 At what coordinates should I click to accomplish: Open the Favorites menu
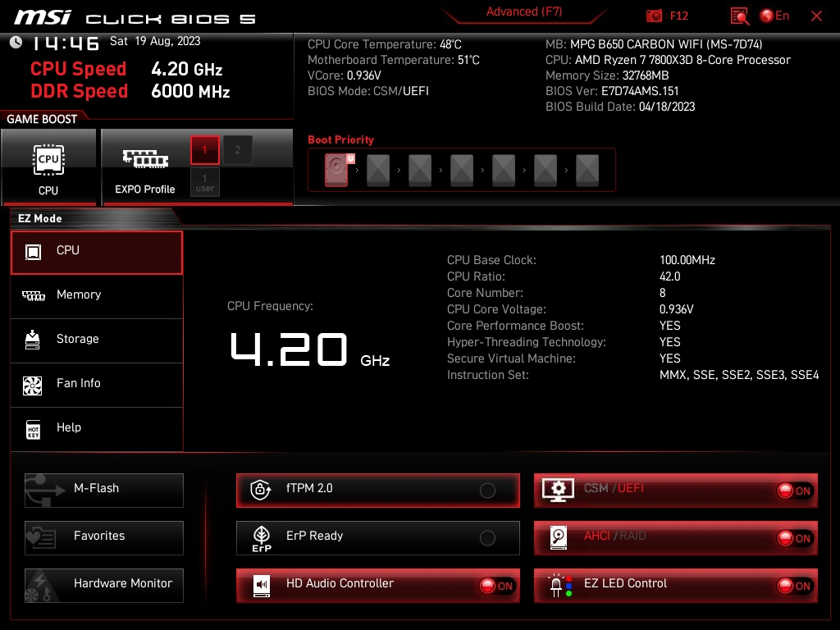(104, 538)
